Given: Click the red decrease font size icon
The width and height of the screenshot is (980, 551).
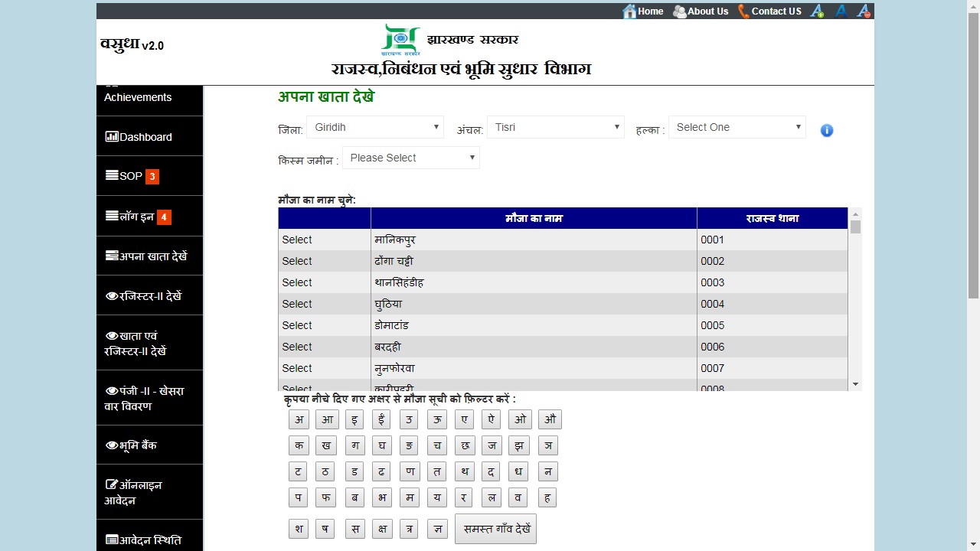Looking at the screenshot, I should pyautogui.click(x=864, y=11).
